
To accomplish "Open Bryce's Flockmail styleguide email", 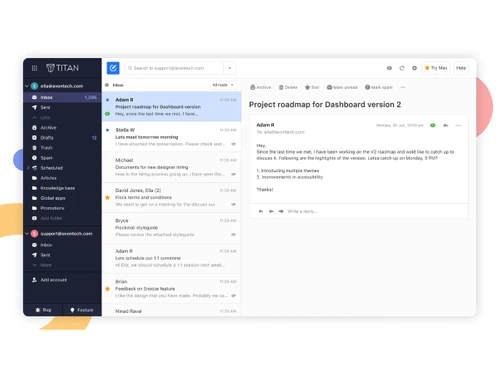I will pyautogui.click(x=172, y=228).
